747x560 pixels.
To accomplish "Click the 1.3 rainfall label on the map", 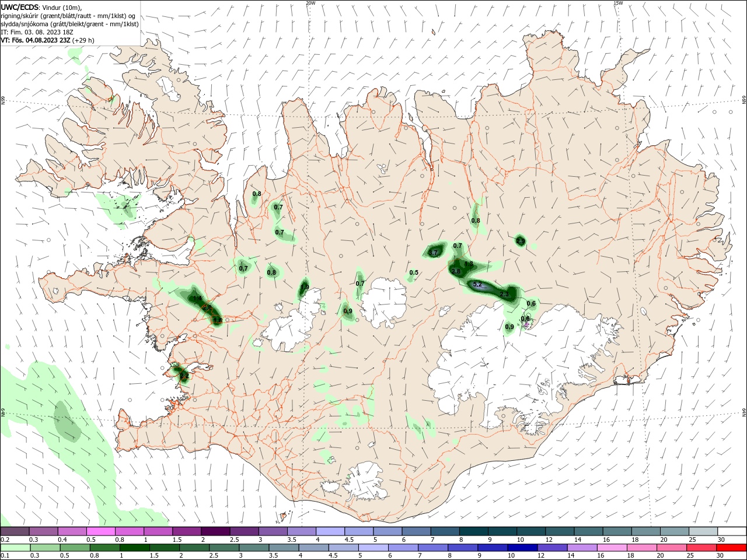I will [x=469, y=264].
